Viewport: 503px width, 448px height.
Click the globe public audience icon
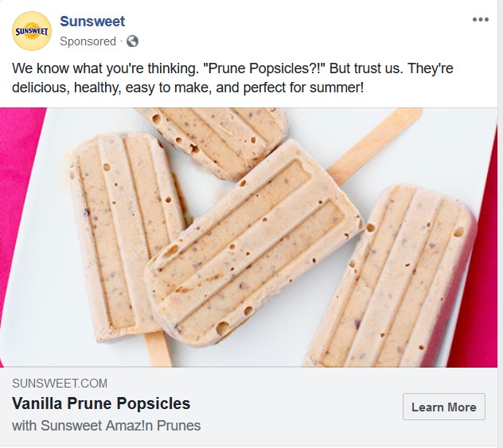[132, 41]
